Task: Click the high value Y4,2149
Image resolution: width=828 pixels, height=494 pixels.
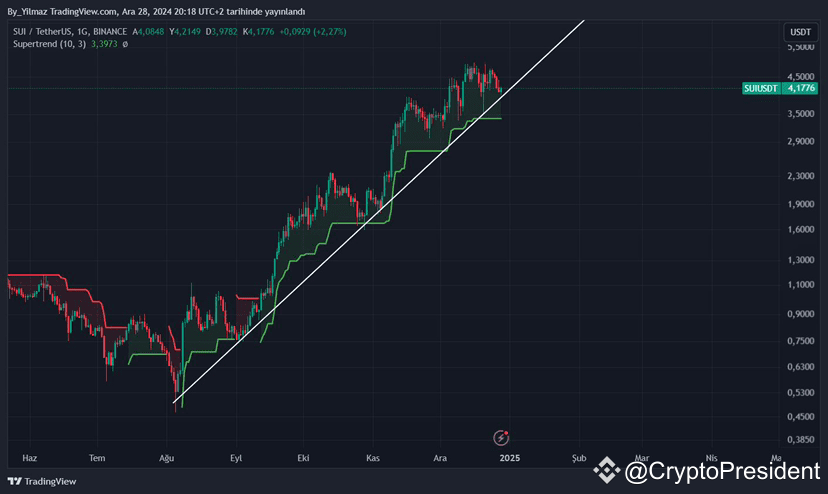Action: coord(185,32)
